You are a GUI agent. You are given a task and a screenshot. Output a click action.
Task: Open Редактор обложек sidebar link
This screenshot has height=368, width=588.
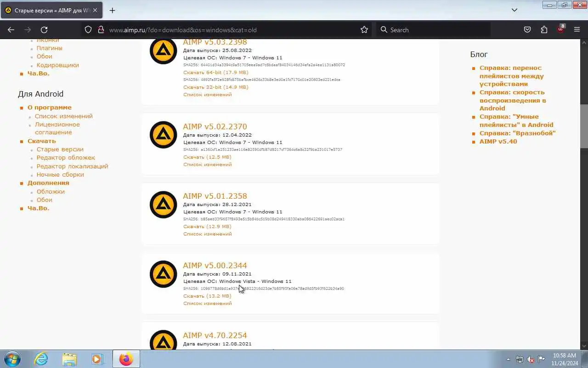pos(66,157)
